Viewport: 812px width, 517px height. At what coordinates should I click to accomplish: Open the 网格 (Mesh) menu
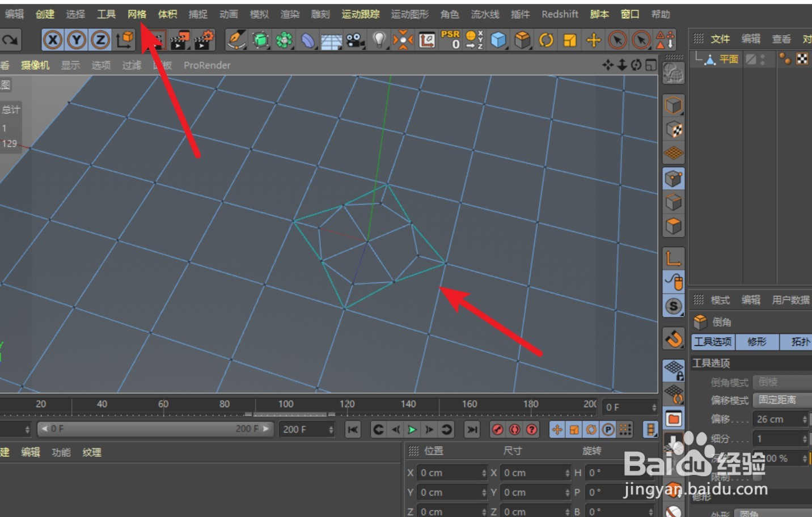[x=137, y=14]
